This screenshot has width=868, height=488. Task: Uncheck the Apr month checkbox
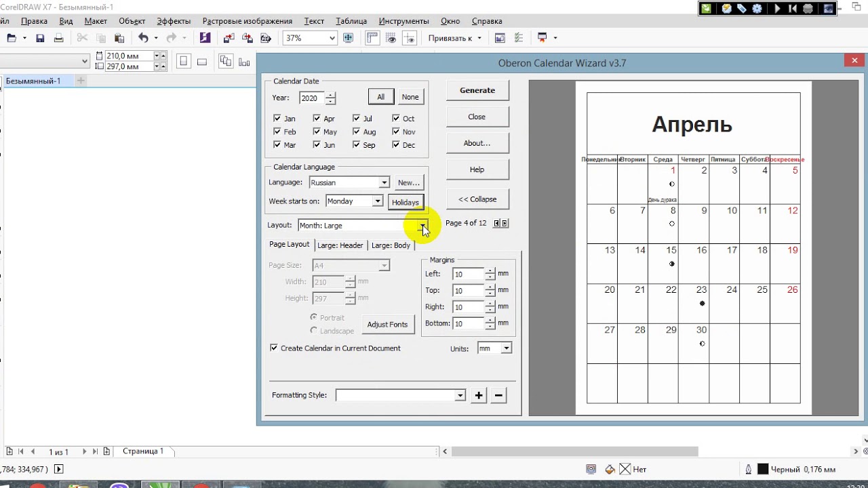(x=317, y=118)
